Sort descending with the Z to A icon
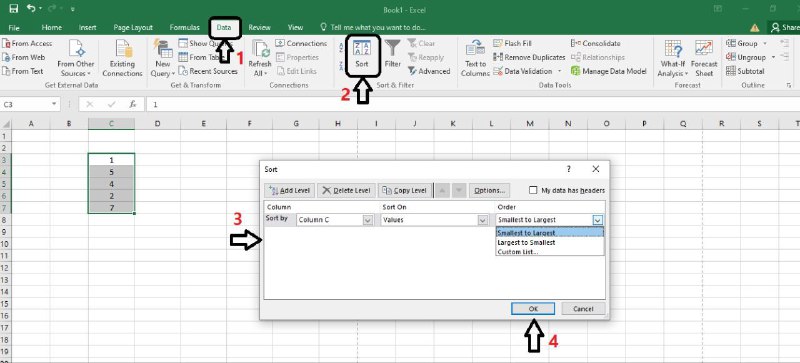800x363 pixels. (x=341, y=66)
